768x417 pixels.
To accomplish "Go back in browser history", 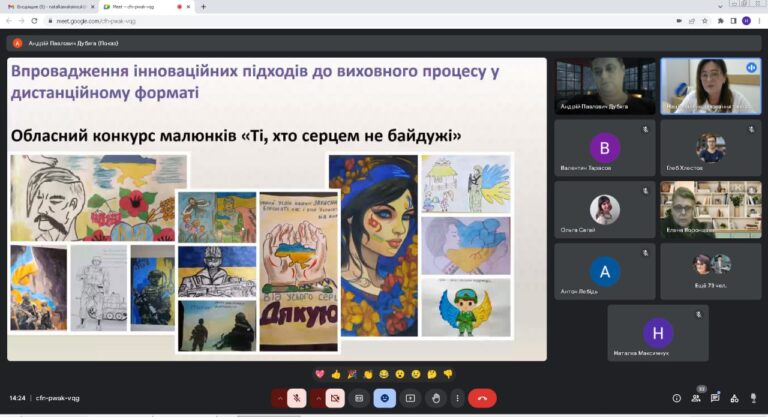I will [x=9, y=21].
